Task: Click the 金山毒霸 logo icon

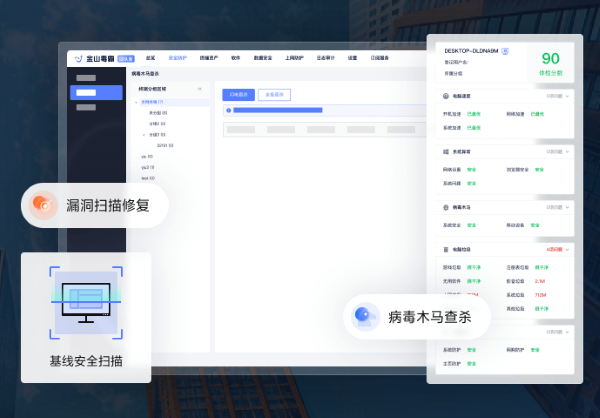Action: click(78, 59)
